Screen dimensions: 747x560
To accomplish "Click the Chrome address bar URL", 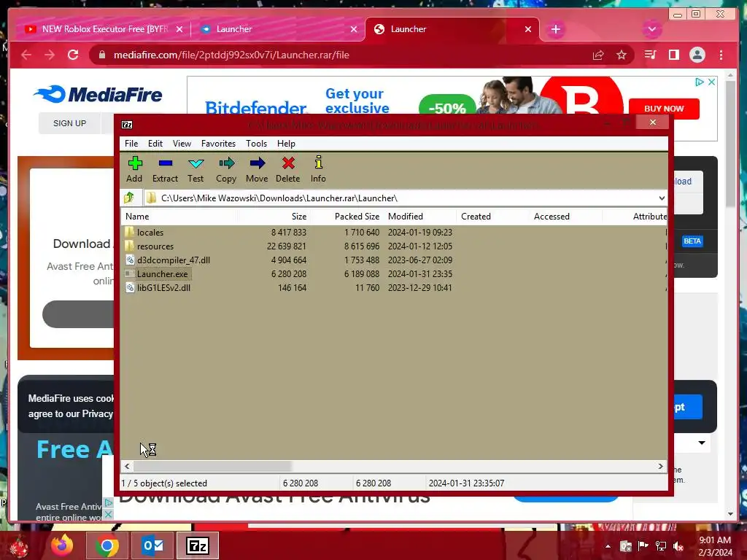I will [x=231, y=55].
